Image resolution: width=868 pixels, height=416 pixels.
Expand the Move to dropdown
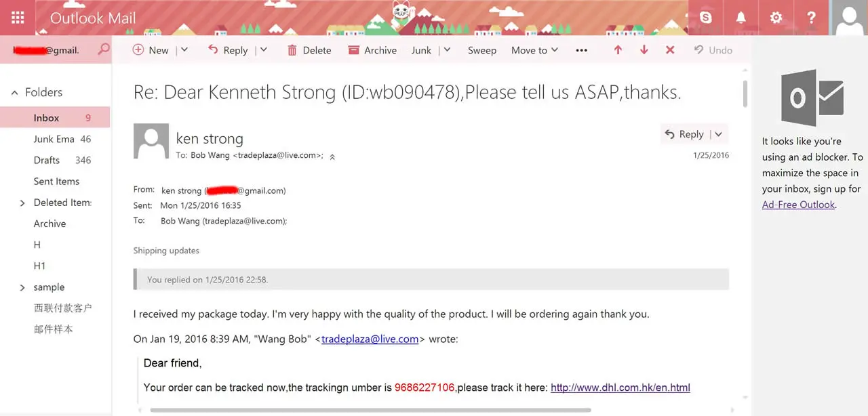535,50
